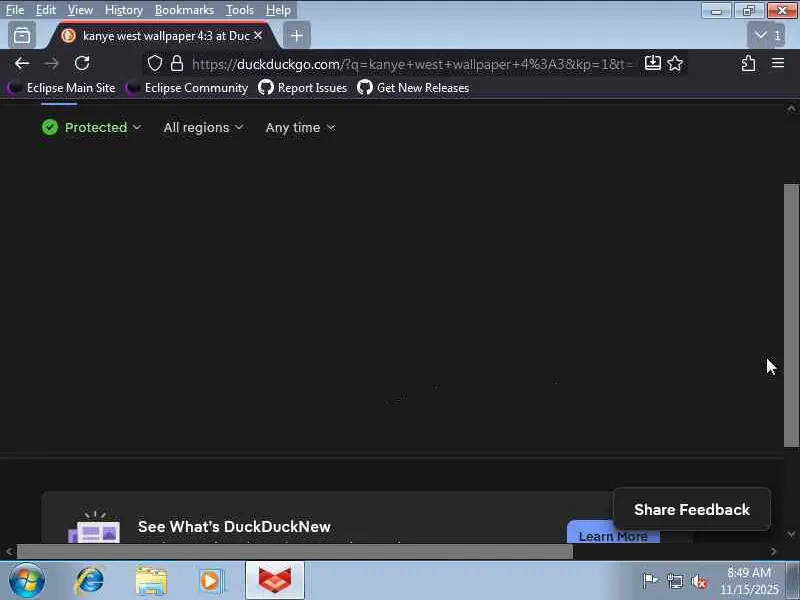Open Action Center flag icon
The image size is (800, 600).
click(x=650, y=581)
